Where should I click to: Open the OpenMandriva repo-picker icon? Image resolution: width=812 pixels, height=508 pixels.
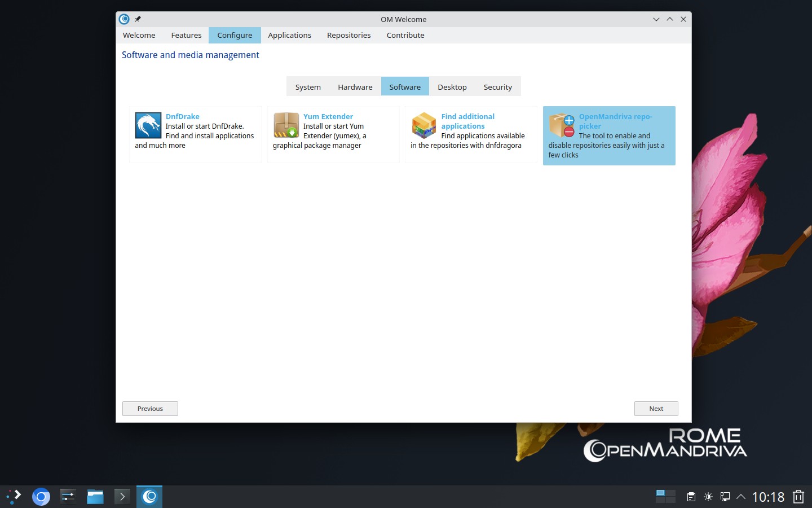coord(562,125)
